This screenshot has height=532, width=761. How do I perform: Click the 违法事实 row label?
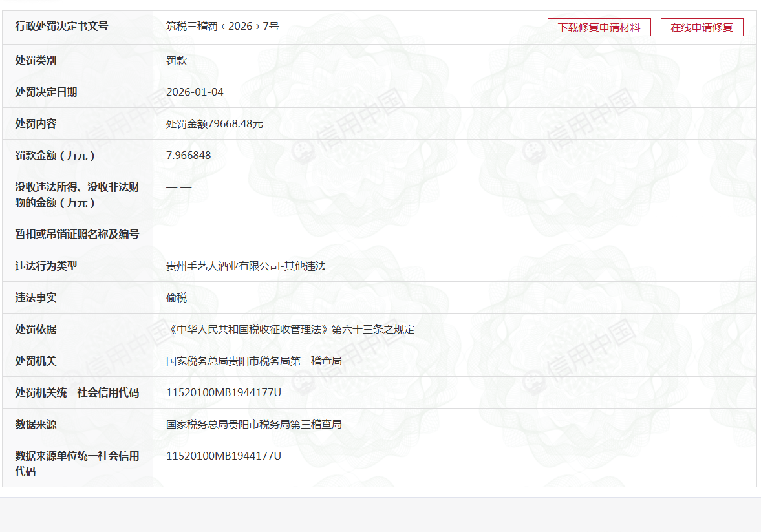click(36, 297)
